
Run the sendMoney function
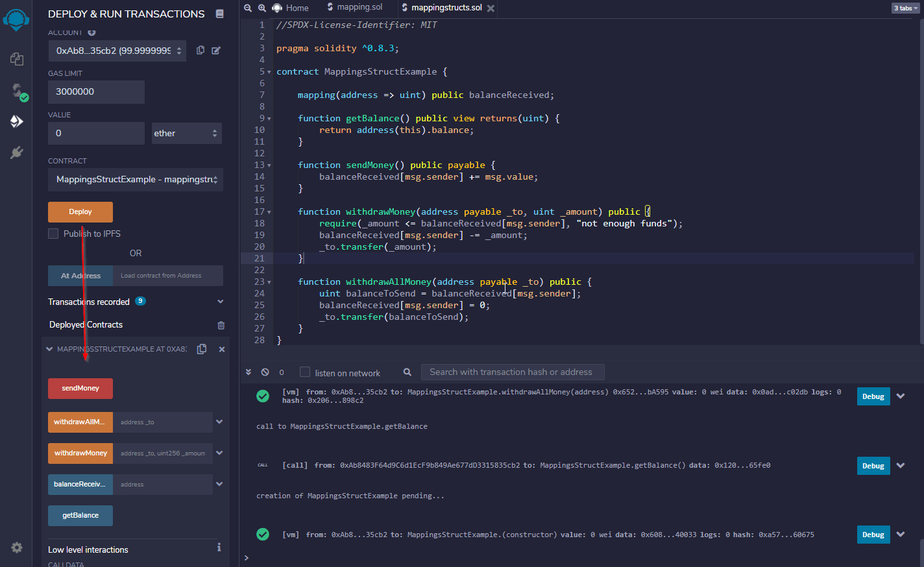[80, 389]
